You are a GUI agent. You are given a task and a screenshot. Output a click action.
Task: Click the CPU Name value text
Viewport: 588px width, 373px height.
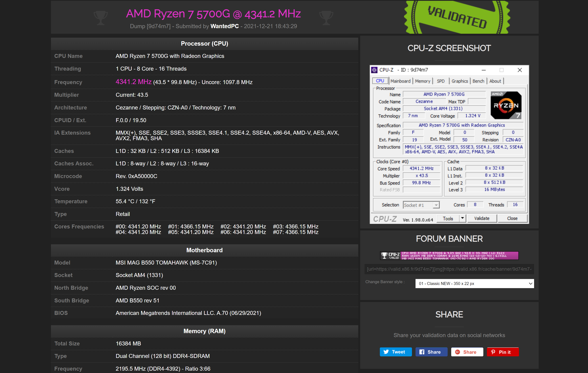(170, 56)
